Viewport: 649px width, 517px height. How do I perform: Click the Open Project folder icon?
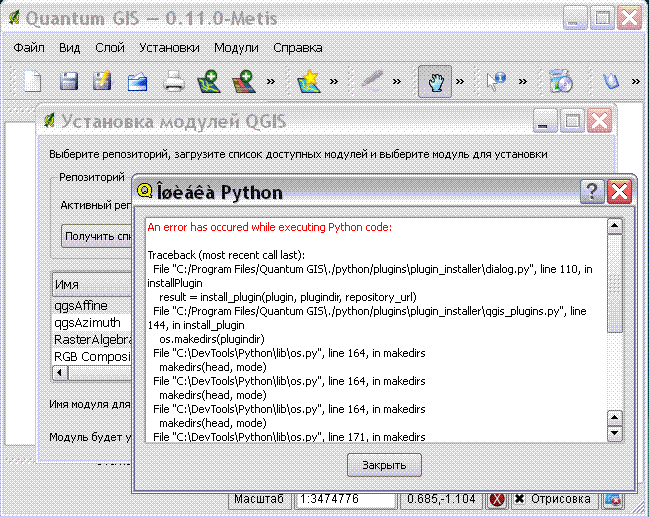click(137, 82)
